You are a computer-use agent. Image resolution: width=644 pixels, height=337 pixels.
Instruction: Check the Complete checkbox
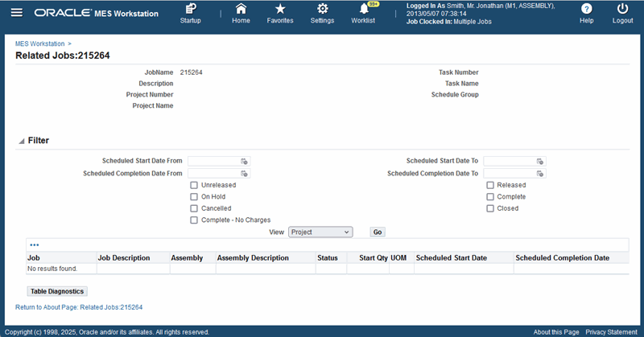pyautogui.click(x=490, y=196)
